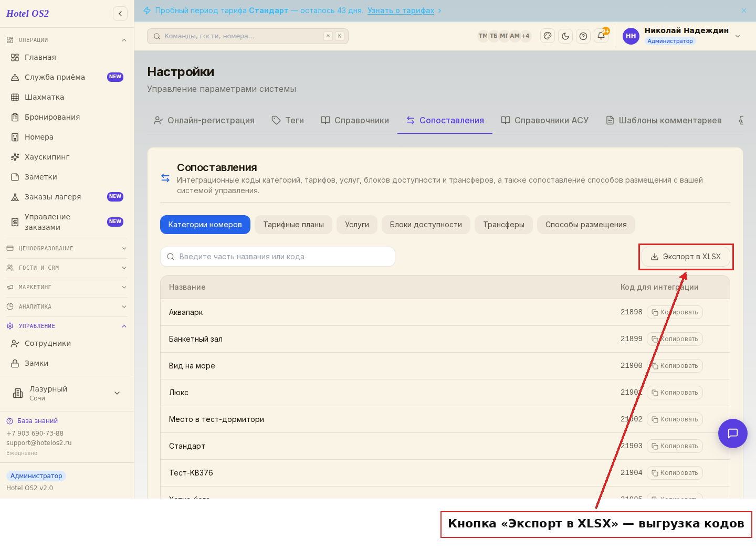Select the Категории номеров filter
Screen dimensions: 756x550
[x=205, y=225]
